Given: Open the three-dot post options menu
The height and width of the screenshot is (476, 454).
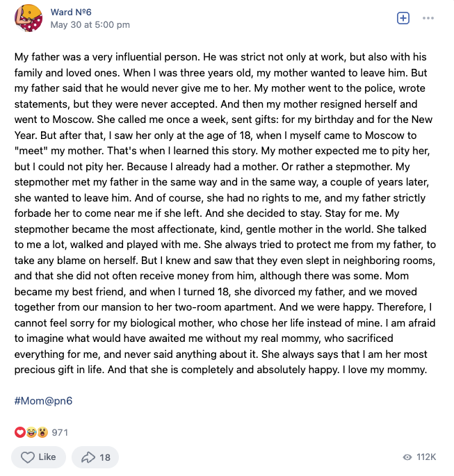Looking at the screenshot, I should pyautogui.click(x=428, y=18).
